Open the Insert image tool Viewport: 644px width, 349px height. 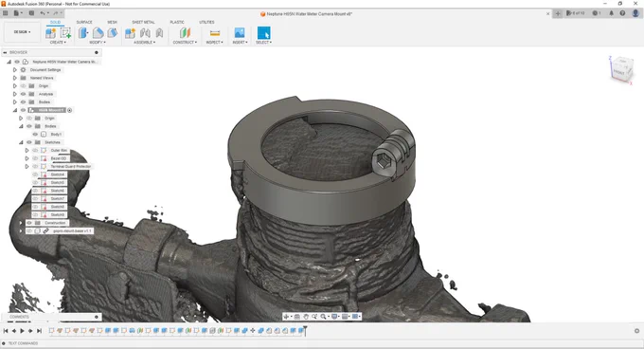click(x=240, y=33)
